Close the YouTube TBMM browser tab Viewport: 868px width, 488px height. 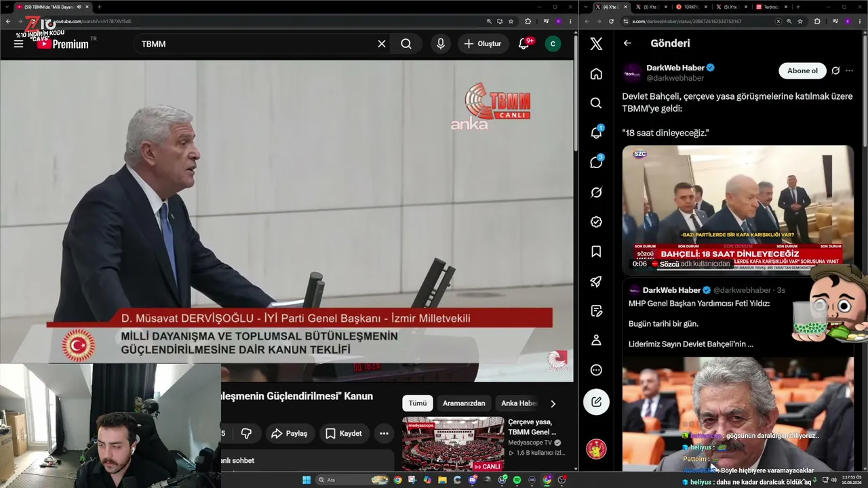point(88,7)
